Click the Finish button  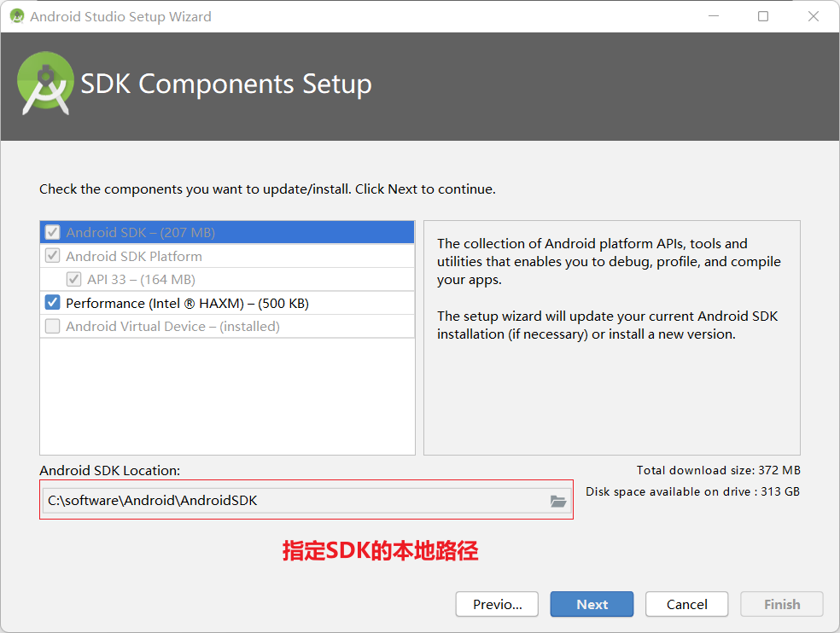click(781, 604)
